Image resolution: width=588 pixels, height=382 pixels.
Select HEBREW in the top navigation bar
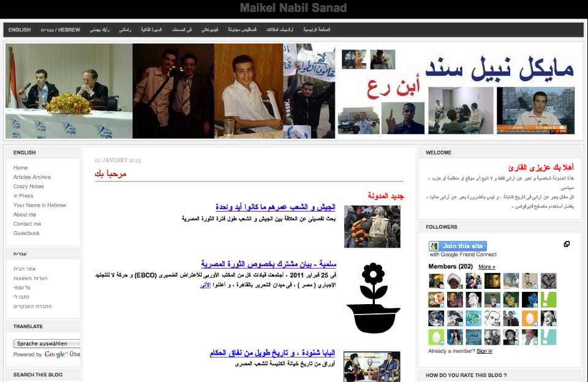61,29
